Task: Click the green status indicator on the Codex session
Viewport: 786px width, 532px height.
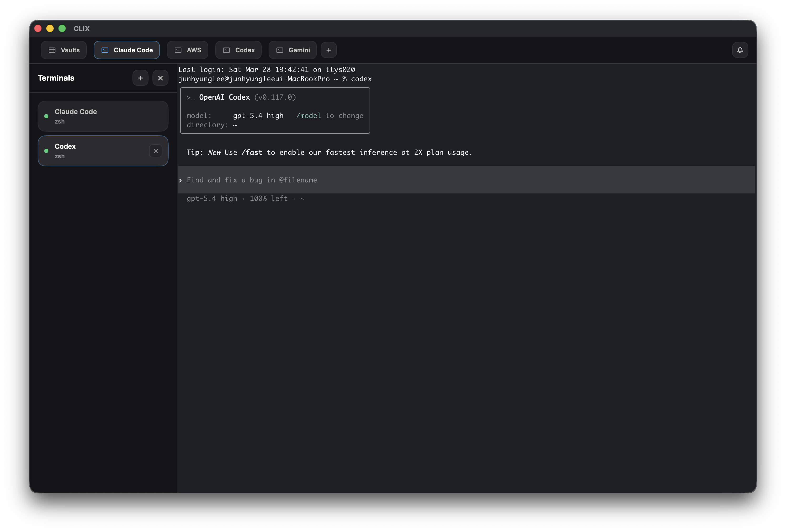Action: click(46, 151)
